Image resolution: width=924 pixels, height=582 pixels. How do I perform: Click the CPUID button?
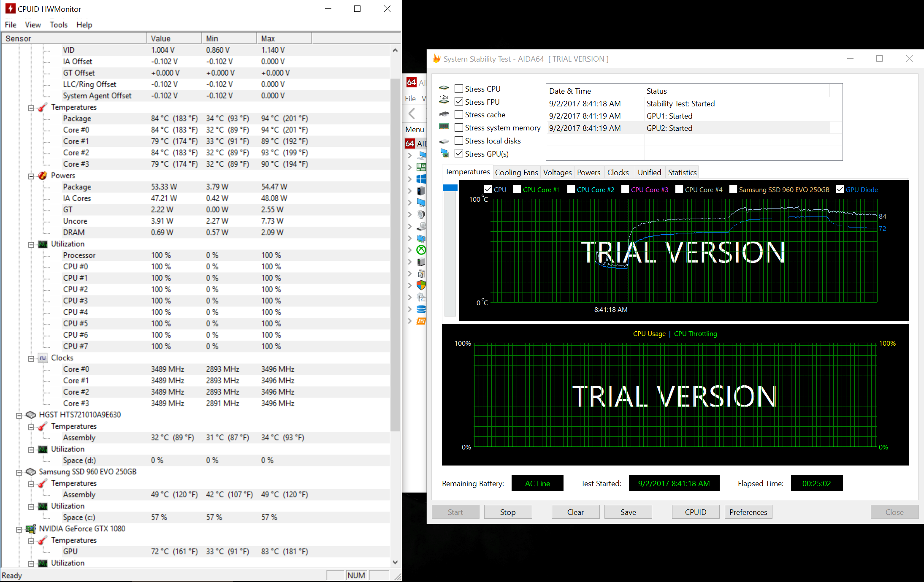(x=696, y=512)
